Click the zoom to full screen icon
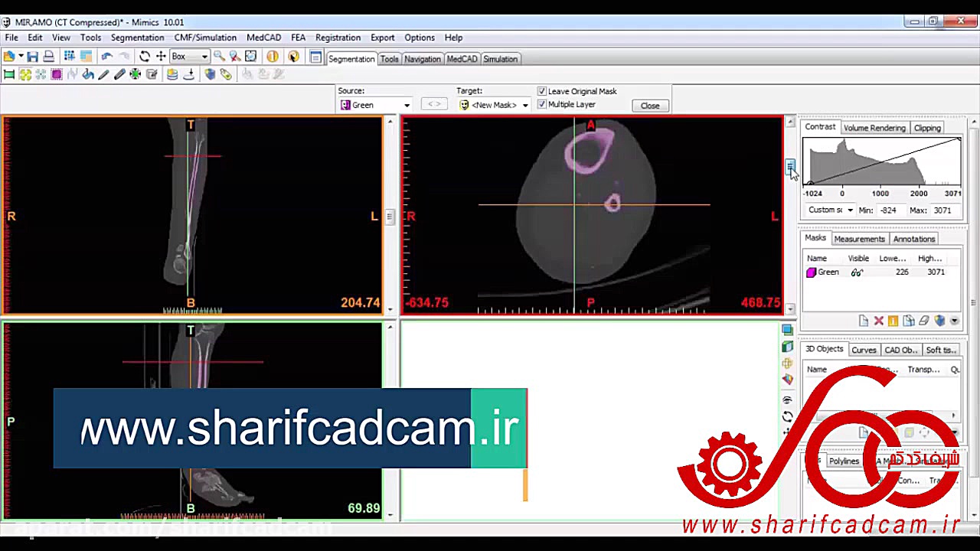Screen dimensions: 980x551 [x=250, y=57]
